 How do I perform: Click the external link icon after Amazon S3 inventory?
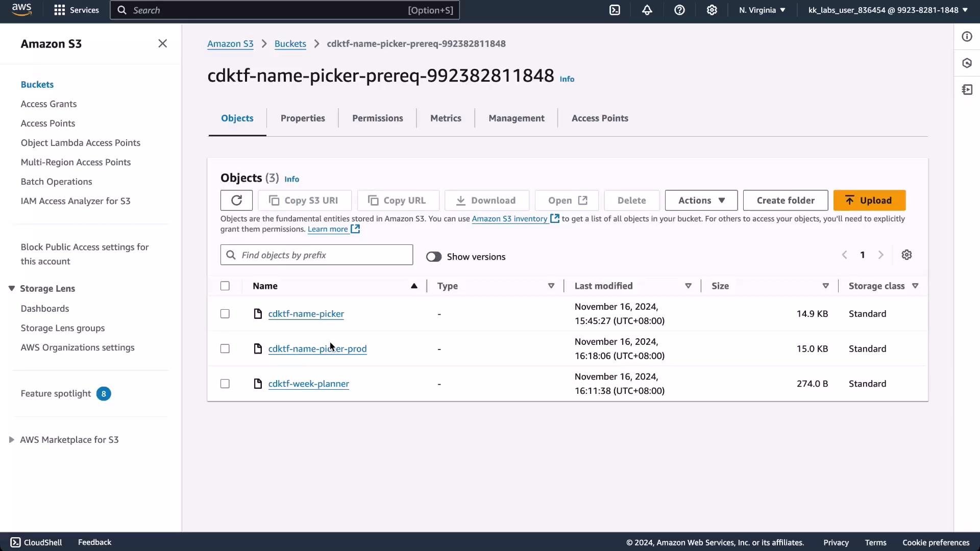pyautogui.click(x=555, y=219)
